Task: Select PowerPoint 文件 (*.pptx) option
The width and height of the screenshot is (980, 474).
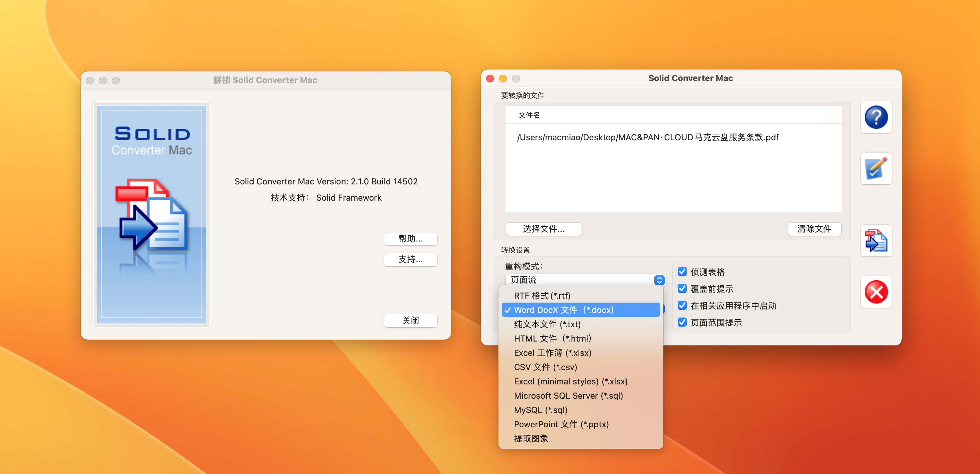Action: (x=561, y=424)
